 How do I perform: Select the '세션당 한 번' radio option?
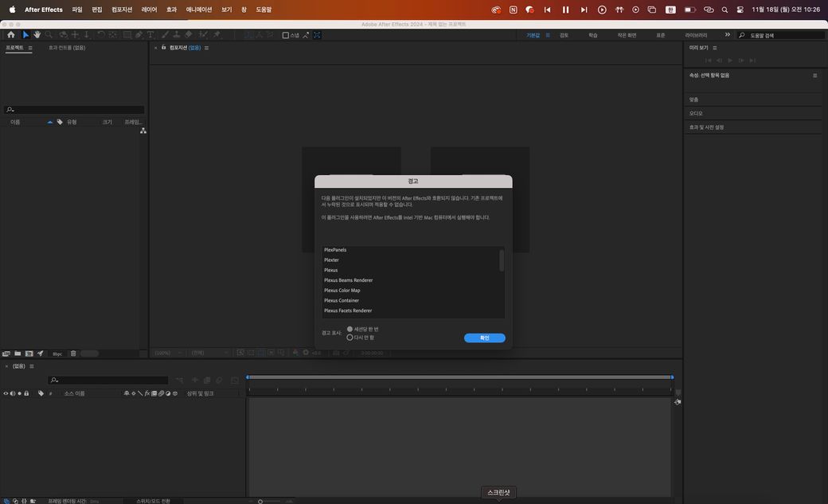click(350, 329)
